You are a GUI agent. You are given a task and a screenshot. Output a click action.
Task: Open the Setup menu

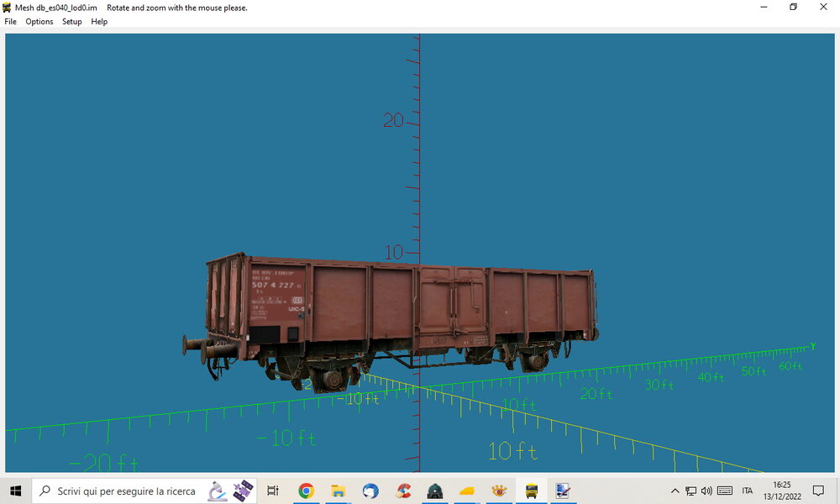coord(71,22)
